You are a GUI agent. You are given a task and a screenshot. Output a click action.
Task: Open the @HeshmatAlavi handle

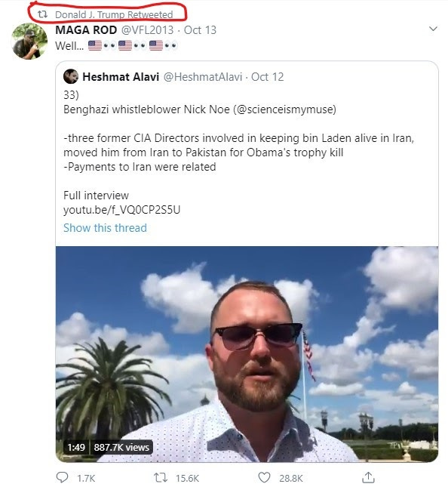(203, 77)
